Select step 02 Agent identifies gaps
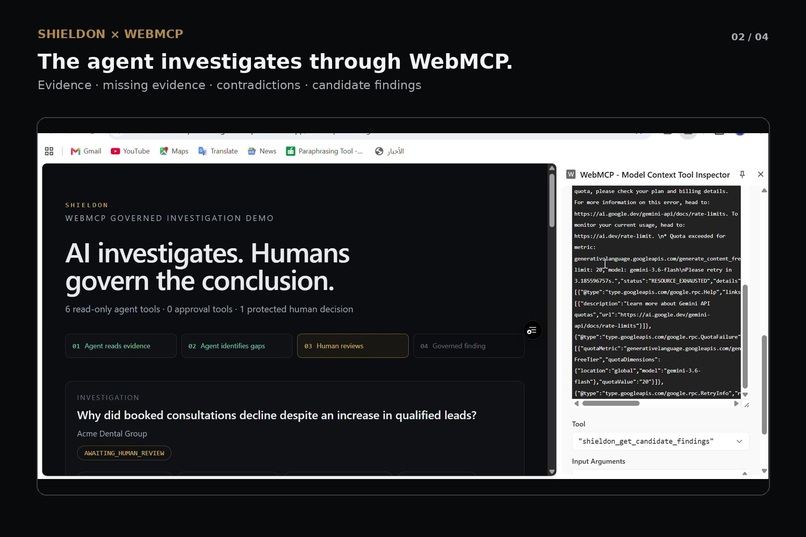The width and height of the screenshot is (806, 537). pyautogui.click(x=237, y=346)
